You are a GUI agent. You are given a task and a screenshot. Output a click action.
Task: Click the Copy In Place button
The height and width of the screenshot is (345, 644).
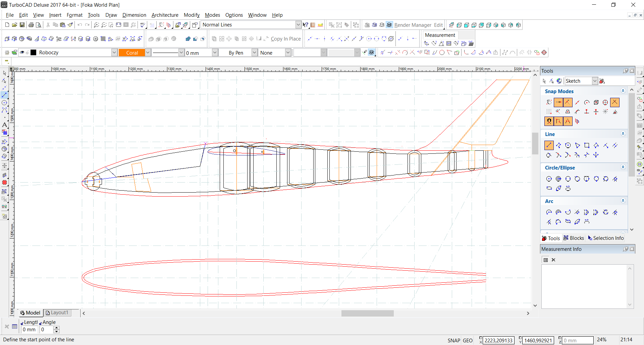(x=285, y=39)
